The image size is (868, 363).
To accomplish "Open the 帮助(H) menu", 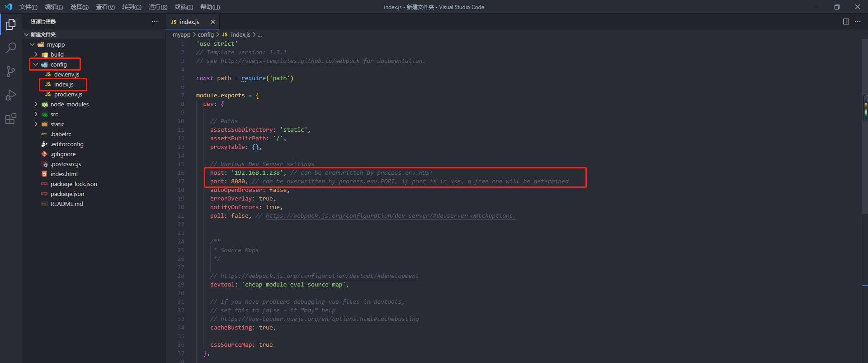I will coord(210,7).
